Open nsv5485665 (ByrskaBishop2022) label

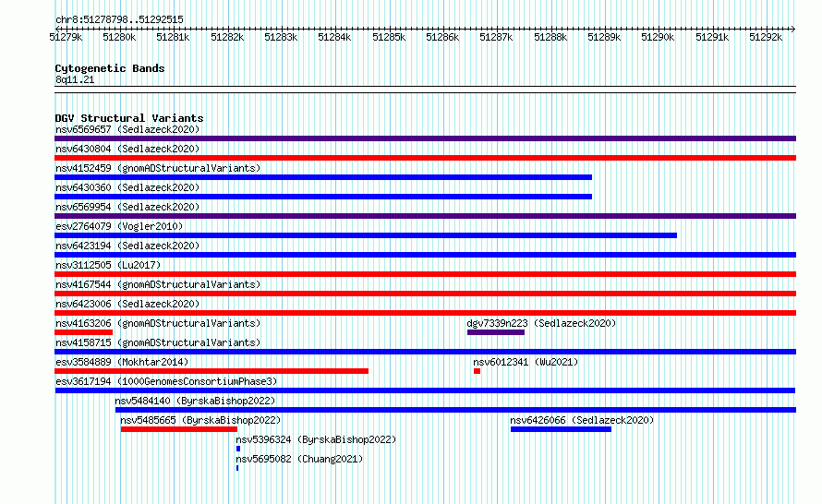click(200, 420)
